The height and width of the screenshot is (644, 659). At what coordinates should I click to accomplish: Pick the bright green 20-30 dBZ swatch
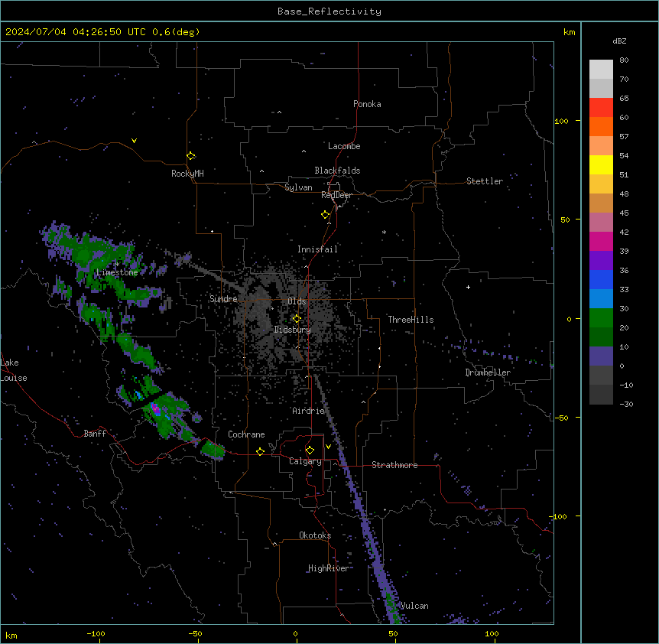601,318
